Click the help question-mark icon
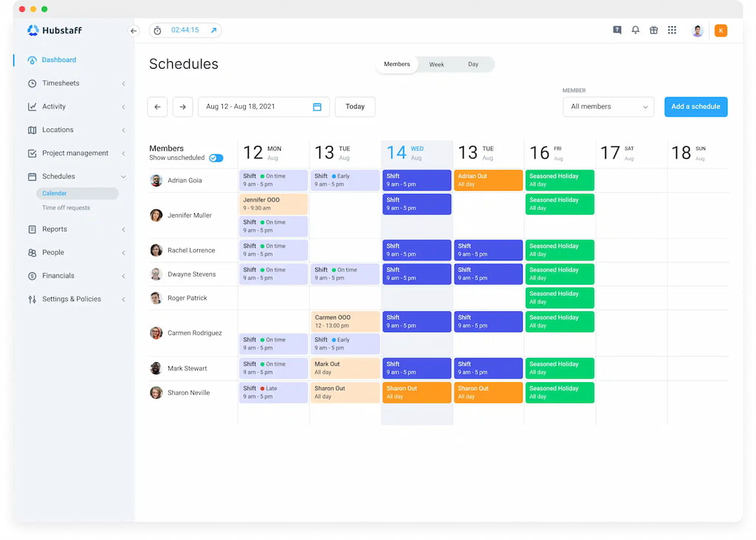The image size is (756, 540). point(616,30)
